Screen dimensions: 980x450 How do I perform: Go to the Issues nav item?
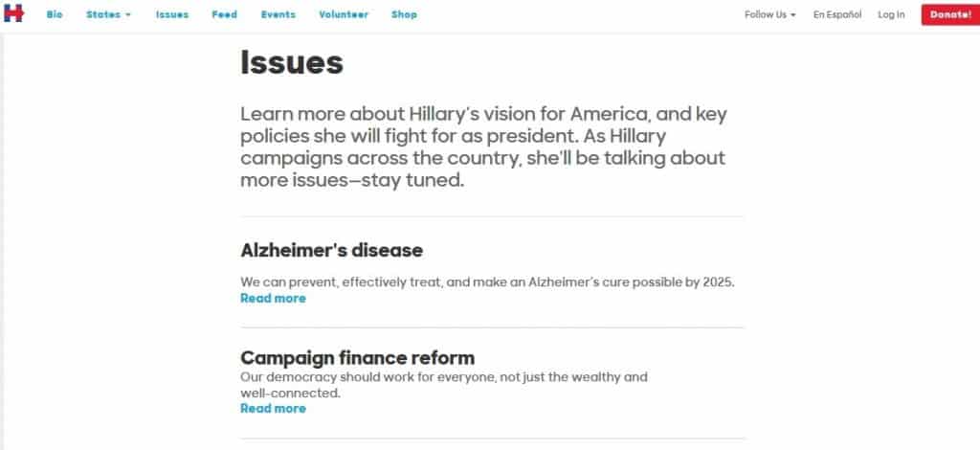[x=172, y=14]
